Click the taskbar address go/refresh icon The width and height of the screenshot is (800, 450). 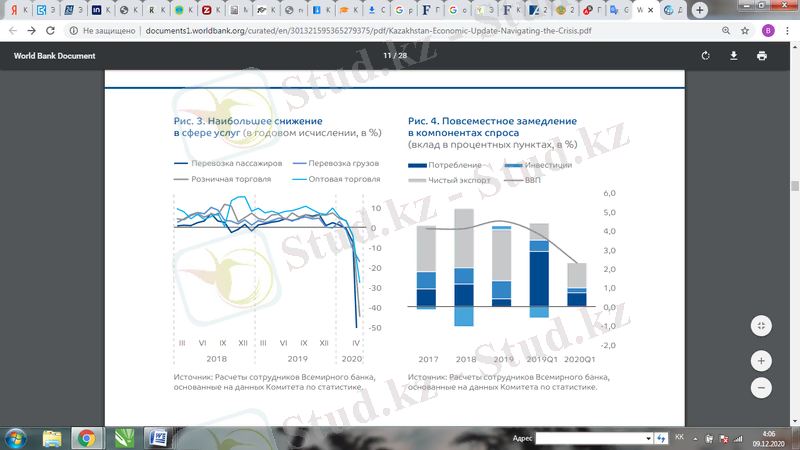click(661, 438)
